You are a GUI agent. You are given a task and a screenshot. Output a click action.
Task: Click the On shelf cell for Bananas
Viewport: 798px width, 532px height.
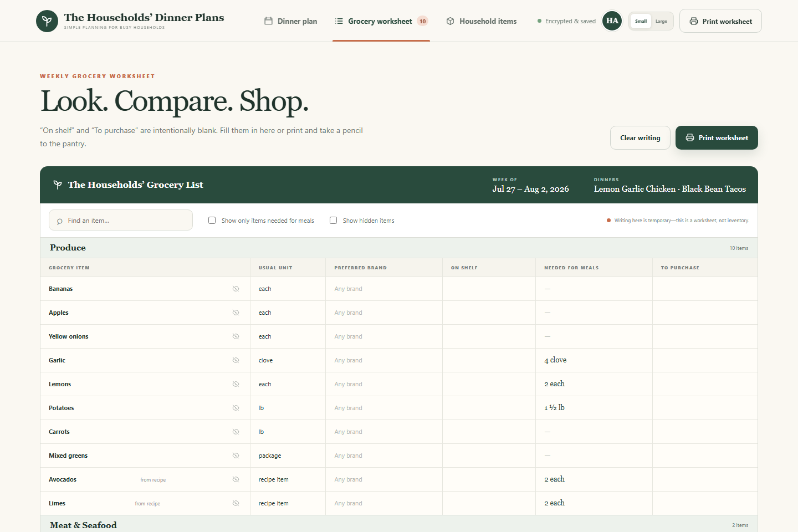(x=489, y=289)
